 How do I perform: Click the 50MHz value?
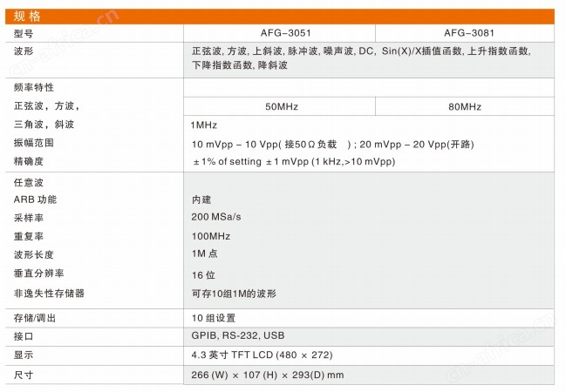point(282,107)
